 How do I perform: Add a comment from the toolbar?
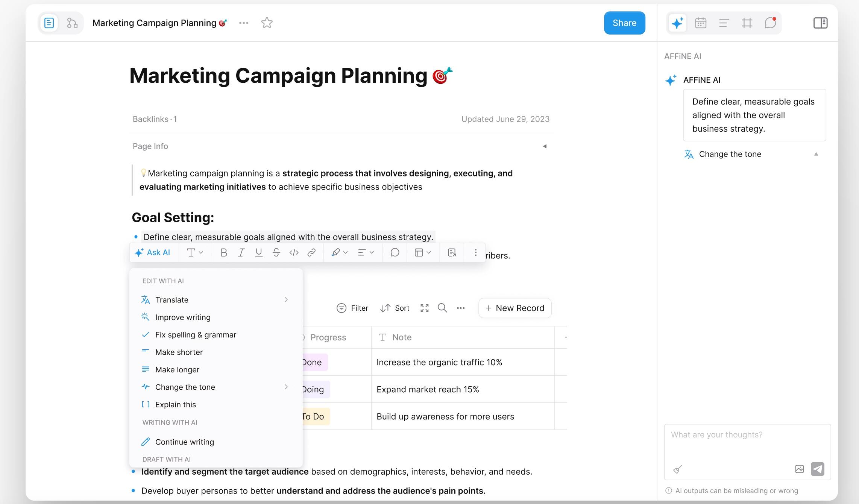395,253
